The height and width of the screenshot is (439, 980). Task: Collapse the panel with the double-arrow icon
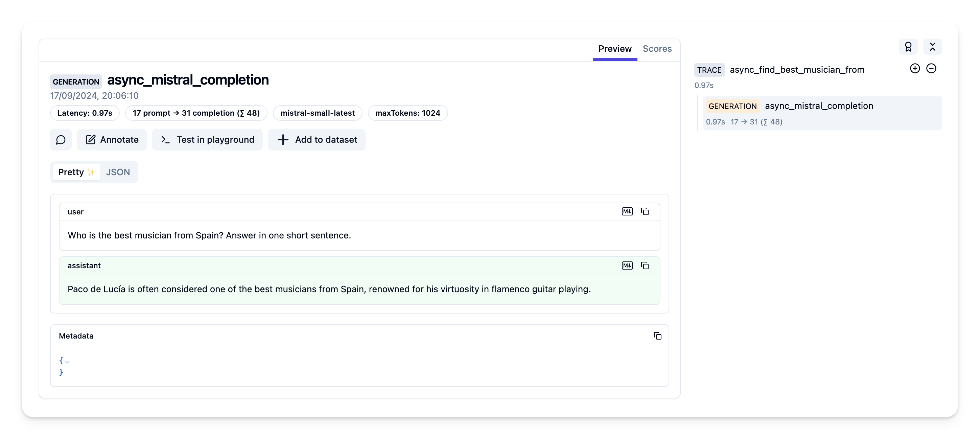click(932, 46)
